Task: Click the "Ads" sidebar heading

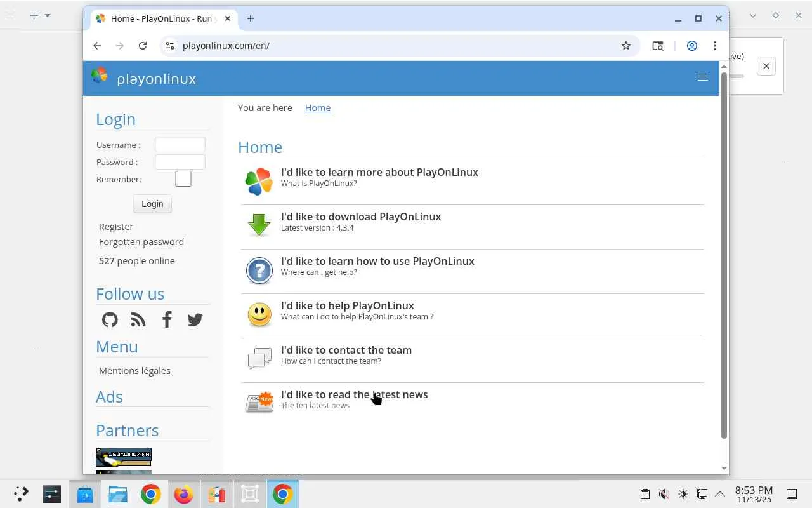Action: (109, 397)
